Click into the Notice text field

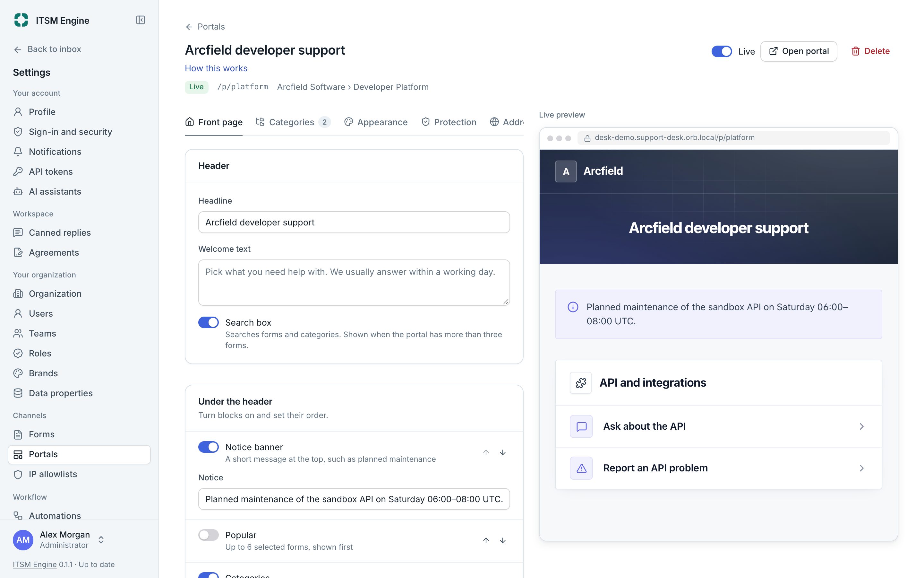pyautogui.click(x=354, y=499)
